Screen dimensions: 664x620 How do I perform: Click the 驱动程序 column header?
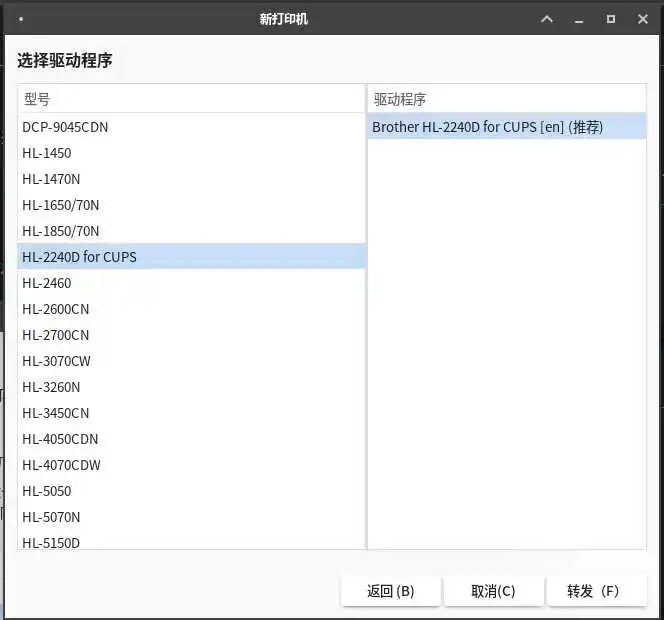tap(507, 99)
